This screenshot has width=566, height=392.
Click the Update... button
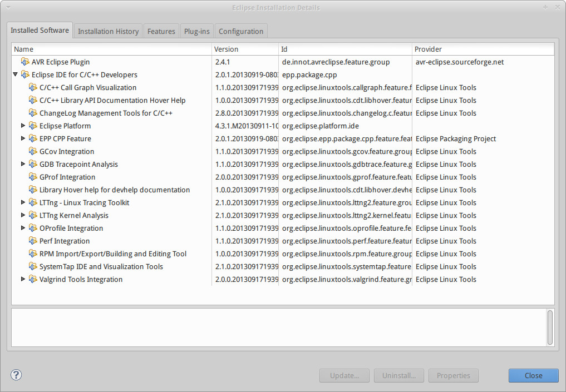(344, 375)
